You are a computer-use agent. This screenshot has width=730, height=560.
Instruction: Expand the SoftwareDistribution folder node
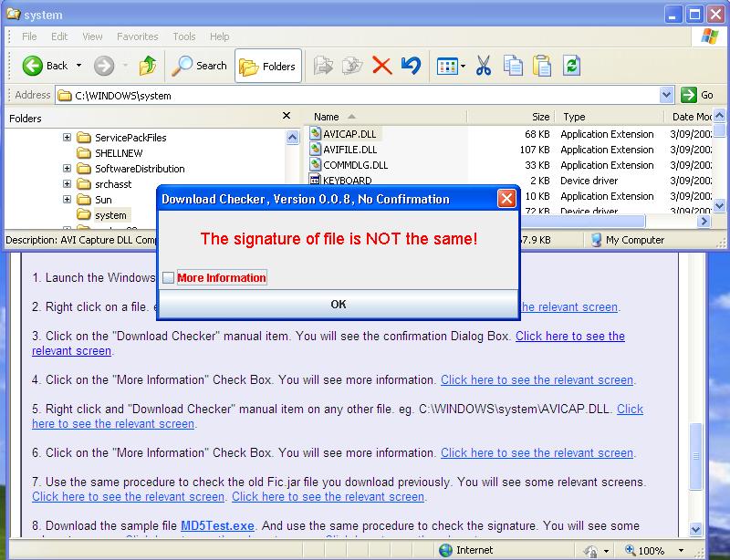click(x=67, y=168)
